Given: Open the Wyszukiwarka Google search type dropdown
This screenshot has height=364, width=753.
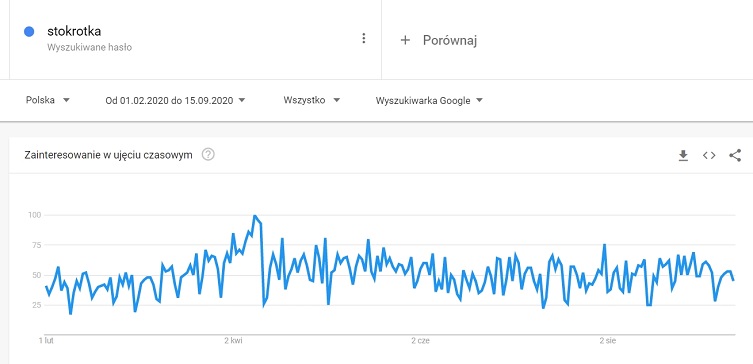Looking at the screenshot, I should [x=429, y=100].
